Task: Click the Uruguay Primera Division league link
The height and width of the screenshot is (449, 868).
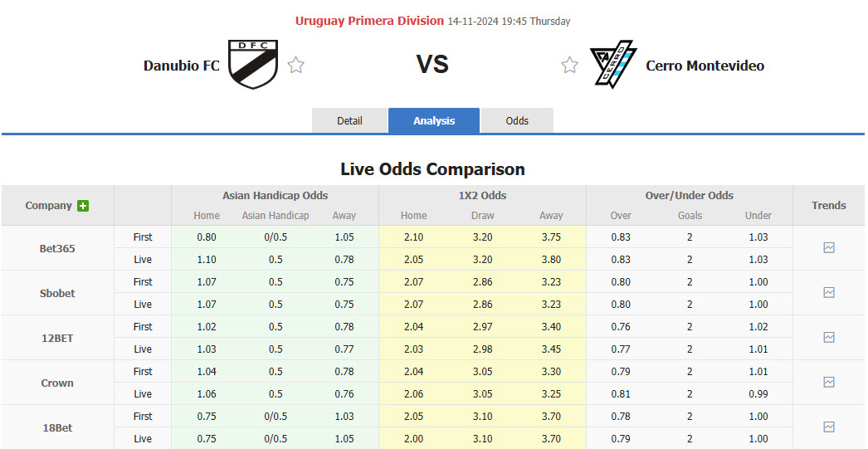Action: [x=369, y=21]
